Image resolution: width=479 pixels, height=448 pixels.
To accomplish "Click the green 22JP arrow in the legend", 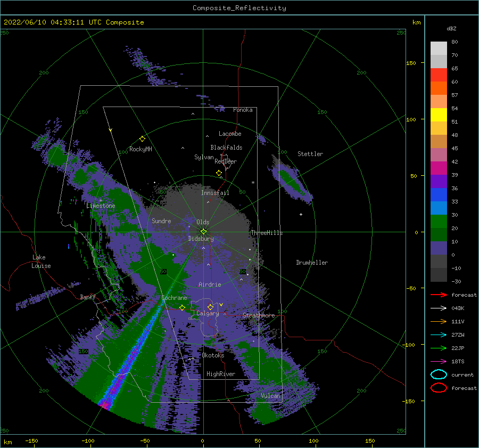I will click(x=439, y=348).
